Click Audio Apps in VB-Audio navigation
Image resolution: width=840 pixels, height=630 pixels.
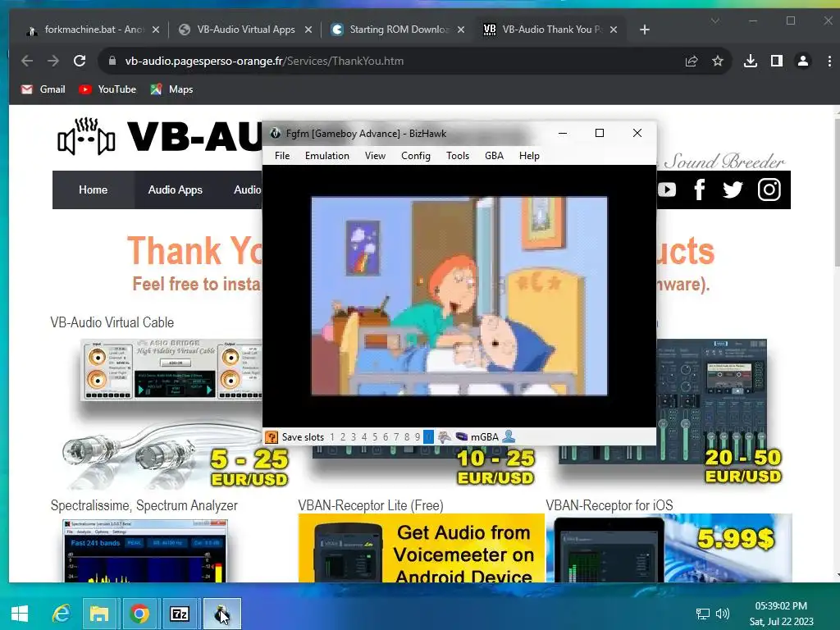click(x=176, y=189)
